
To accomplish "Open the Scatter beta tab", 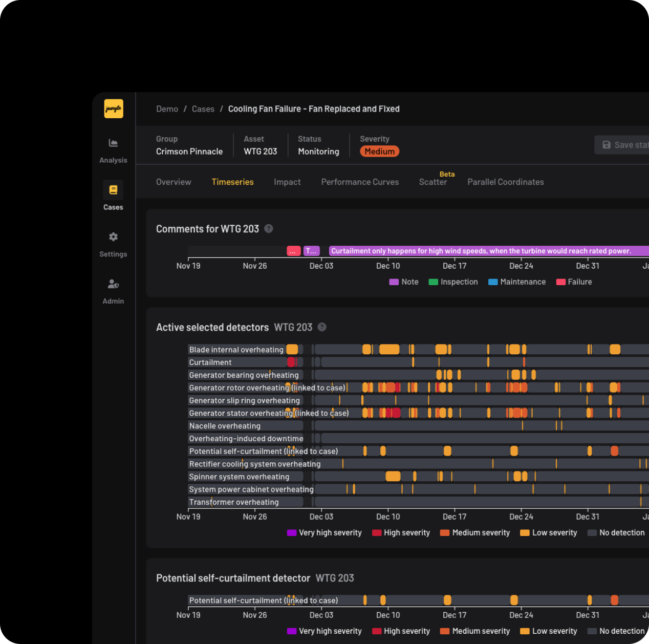I will pyautogui.click(x=433, y=182).
